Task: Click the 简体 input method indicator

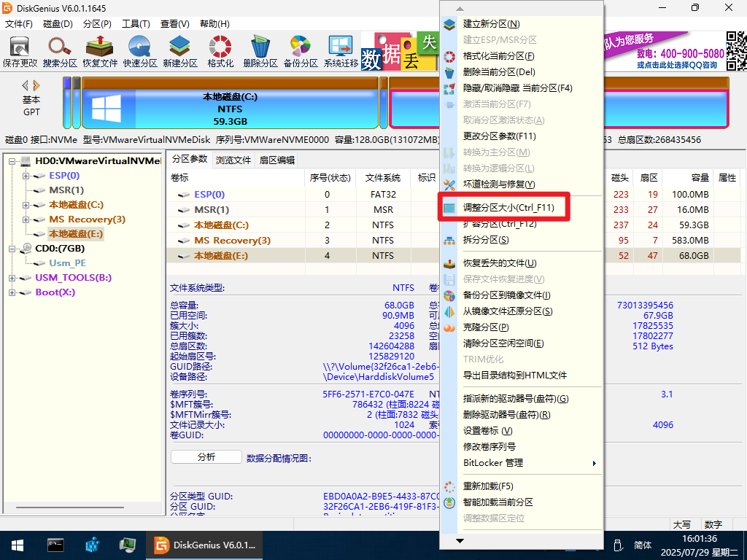Action: click(642, 545)
